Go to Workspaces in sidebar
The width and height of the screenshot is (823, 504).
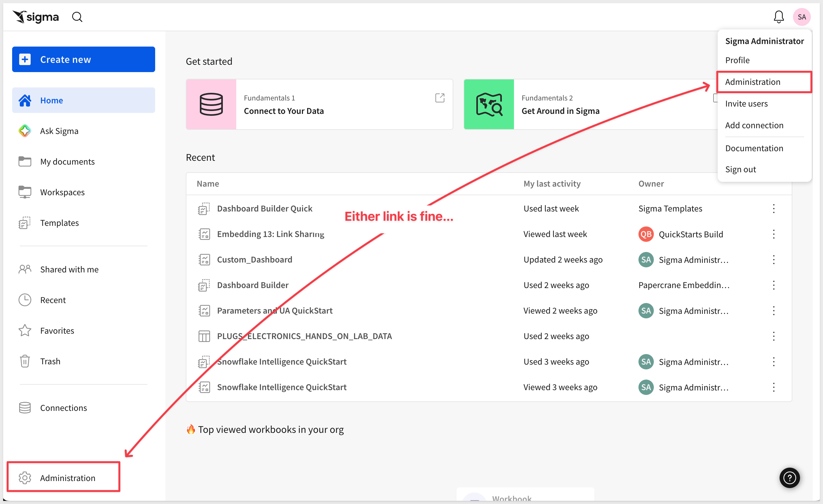[62, 192]
